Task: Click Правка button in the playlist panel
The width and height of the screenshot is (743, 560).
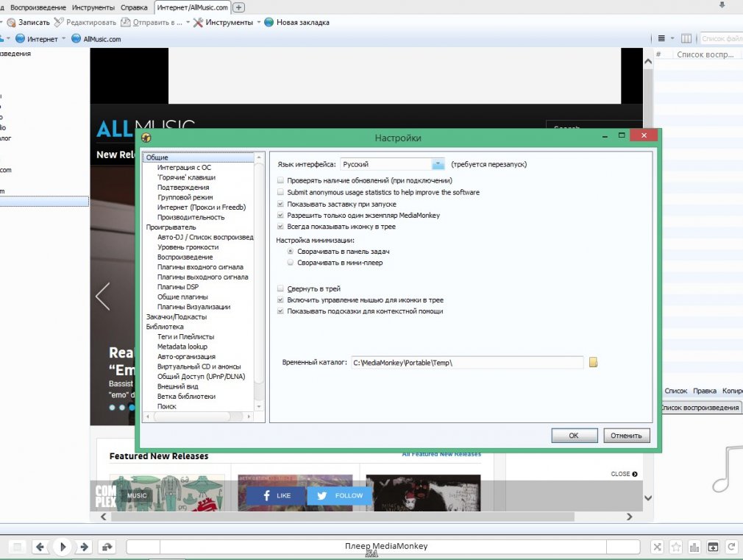Action: (705, 391)
